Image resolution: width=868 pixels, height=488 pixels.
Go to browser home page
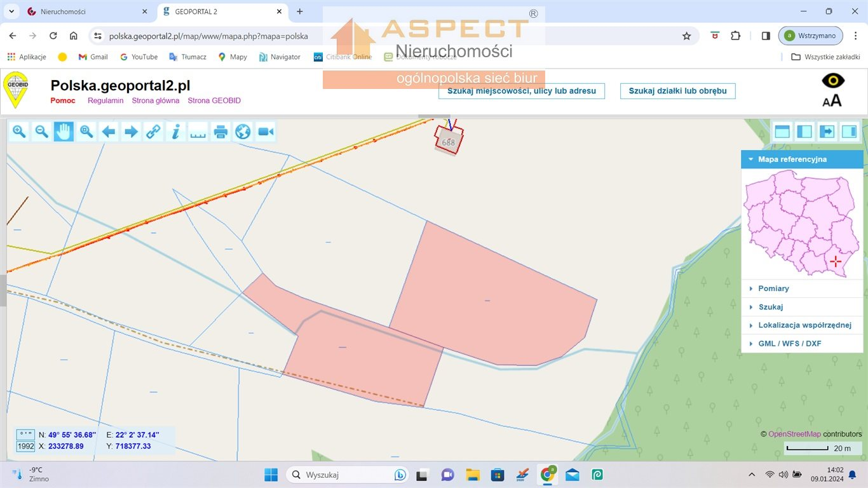(x=74, y=36)
